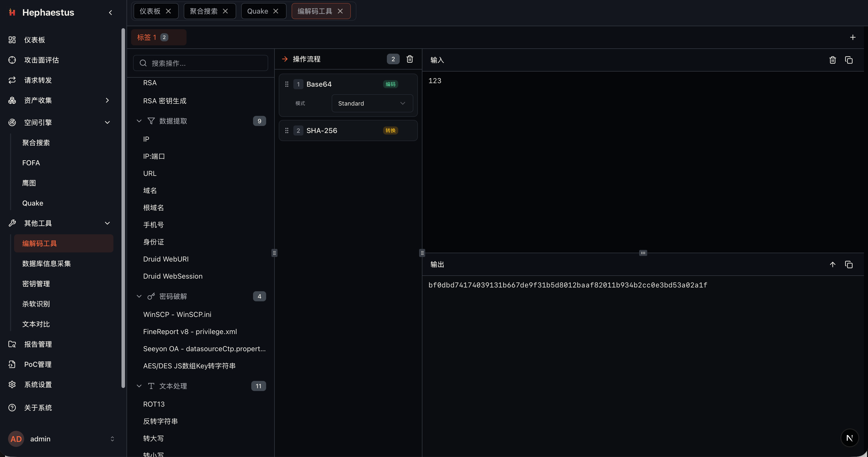Add the ROT13 operation
868x457 pixels.
coord(154,404)
